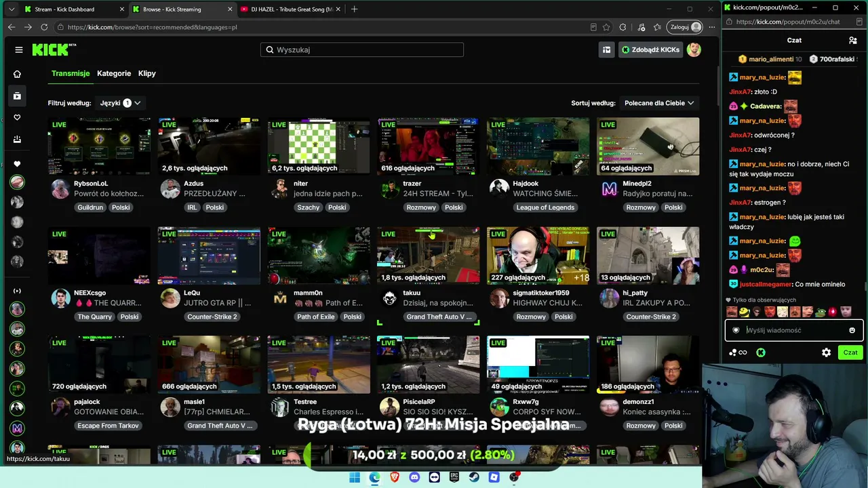Send message with the green Czat button
Viewport: 868px width, 488px height.
tap(850, 352)
